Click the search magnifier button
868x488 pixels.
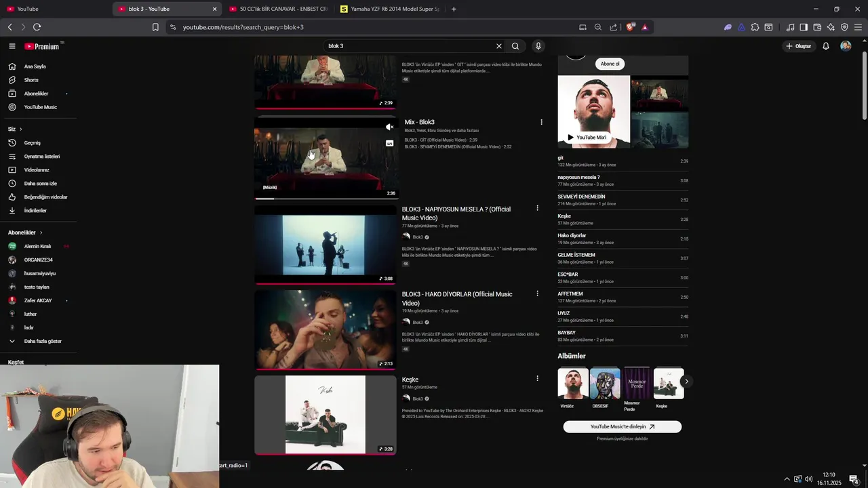[515, 46]
